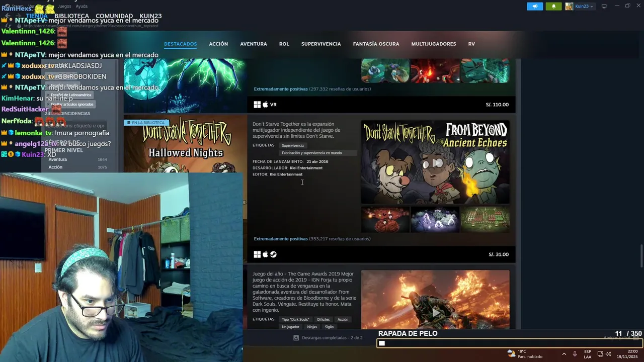The image size is (644, 362).
Task: Open first Subnautica screenshot thumbnail at top
Action: pos(385,70)
